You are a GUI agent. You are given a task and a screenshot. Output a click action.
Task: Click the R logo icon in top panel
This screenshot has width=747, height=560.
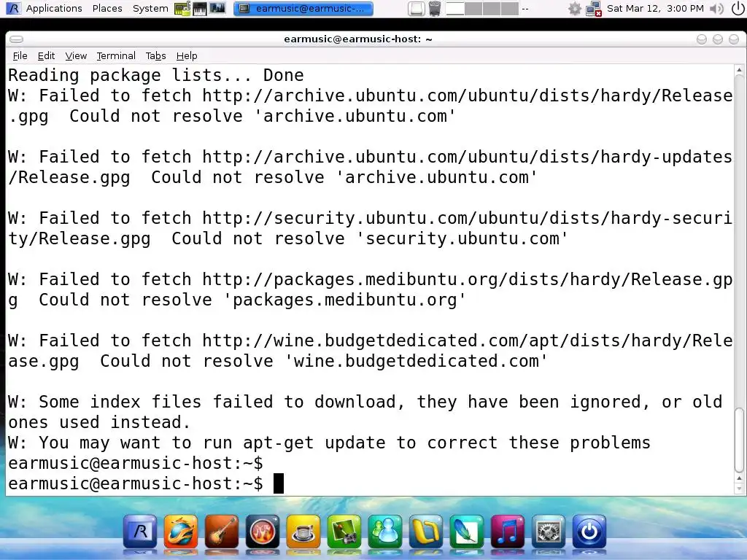[13, 8]
